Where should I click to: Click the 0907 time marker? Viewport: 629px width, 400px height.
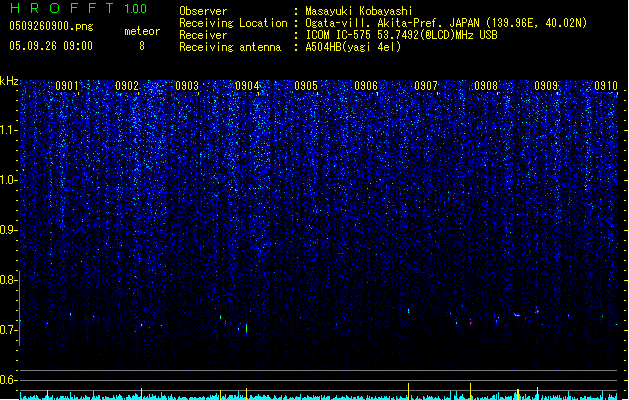click(426, 86)
